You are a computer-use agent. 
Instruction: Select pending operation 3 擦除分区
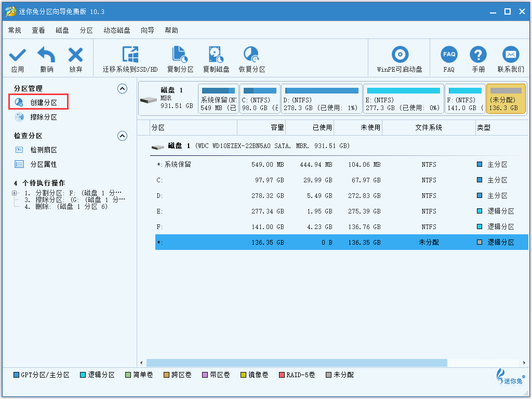[75, 200]
